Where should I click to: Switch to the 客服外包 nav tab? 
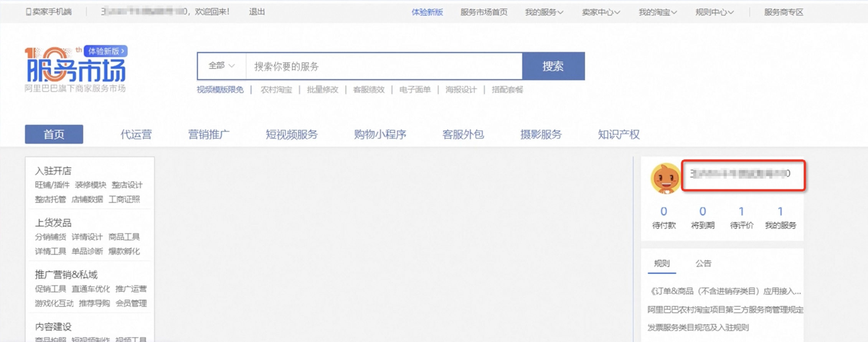coord(463,134)
